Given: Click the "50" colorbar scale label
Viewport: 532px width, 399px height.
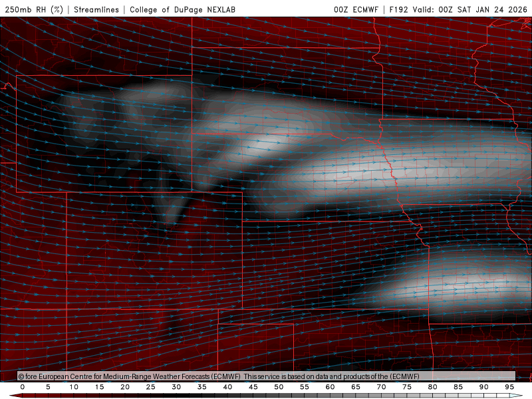Looking at the screenshot, I should coord(279,387).
